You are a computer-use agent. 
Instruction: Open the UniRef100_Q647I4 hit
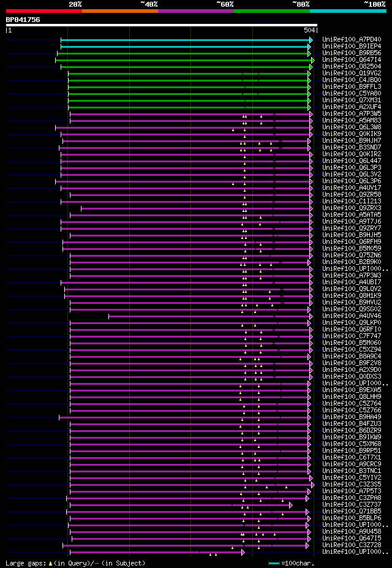[352, 60]
